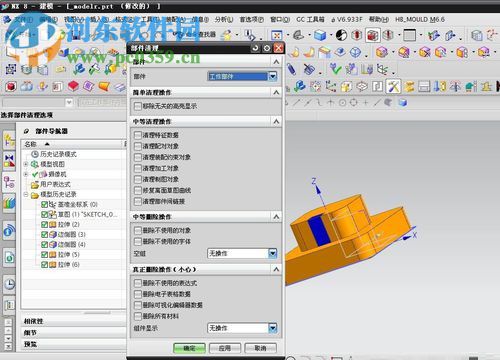
Task: Enable 清理特征数据 checkbox
Action: pos(137,135)
